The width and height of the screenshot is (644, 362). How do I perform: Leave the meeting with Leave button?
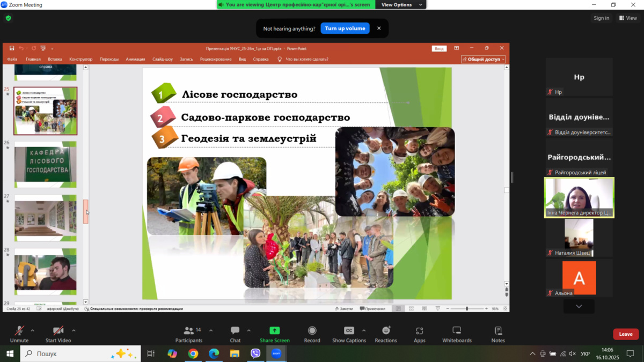point(625,334)
